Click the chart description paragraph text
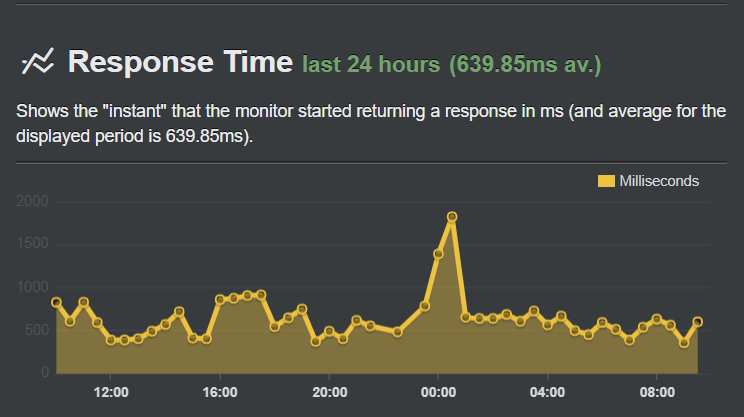The height and width of the screenshot is (417, 744). [x=370, y=122]
